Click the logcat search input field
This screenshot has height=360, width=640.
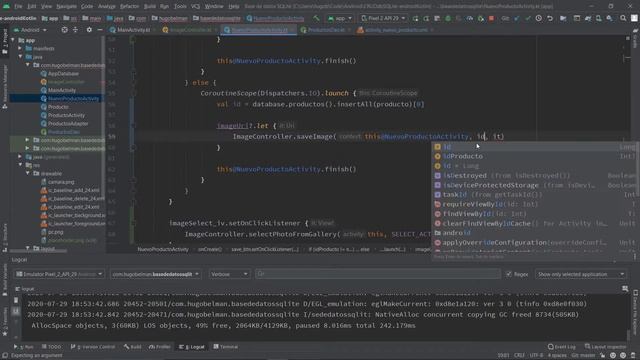pos(378,274)
